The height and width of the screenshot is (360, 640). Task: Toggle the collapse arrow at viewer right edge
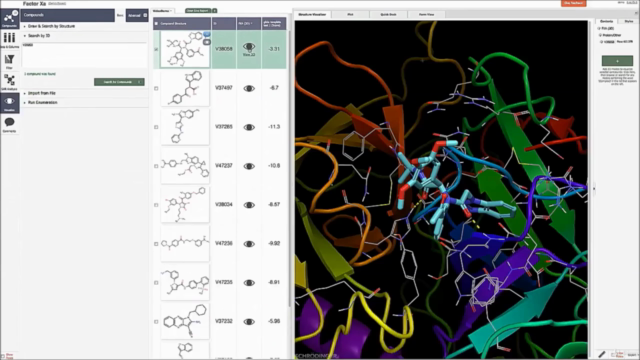(x=594, y=189)
